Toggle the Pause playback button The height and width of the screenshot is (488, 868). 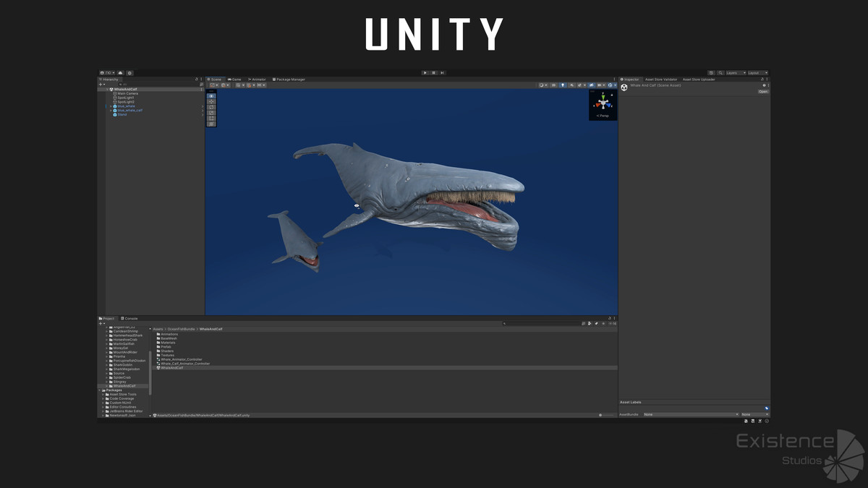coord(433,72)
